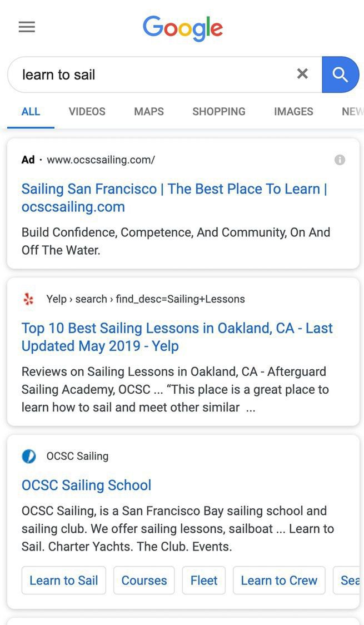Open the hamburger menu
The image size is (364, 625).
click(27, 27)
